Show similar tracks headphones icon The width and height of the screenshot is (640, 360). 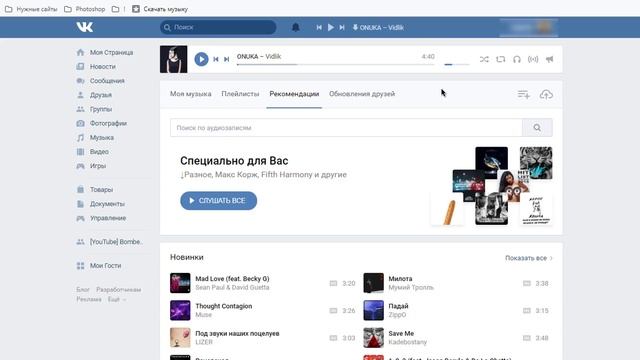click(517, 59)
